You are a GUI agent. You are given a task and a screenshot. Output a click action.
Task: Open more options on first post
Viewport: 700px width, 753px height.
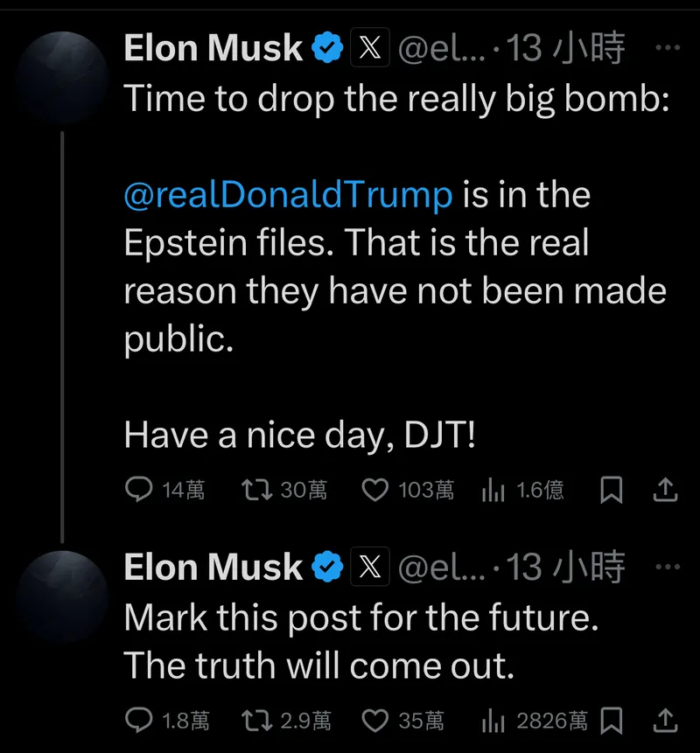click(x=667, y=49)
